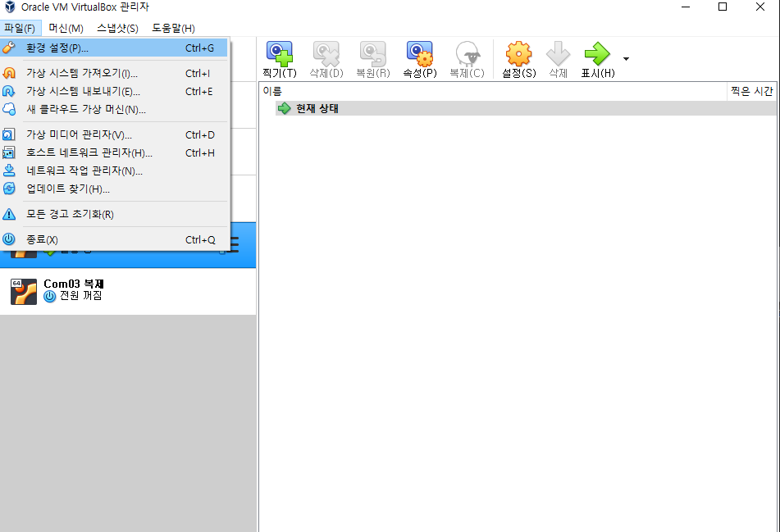Choose 모든 경고 초기화(R)
Screen dimensions: 780x532
point(114,214)
